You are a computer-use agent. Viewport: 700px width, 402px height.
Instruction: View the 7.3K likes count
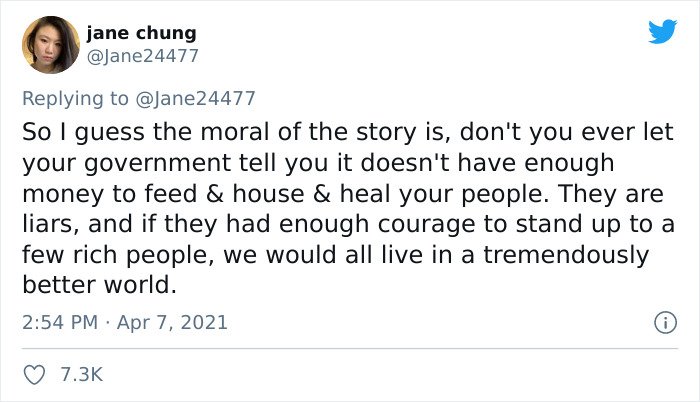tap(82, 374)
